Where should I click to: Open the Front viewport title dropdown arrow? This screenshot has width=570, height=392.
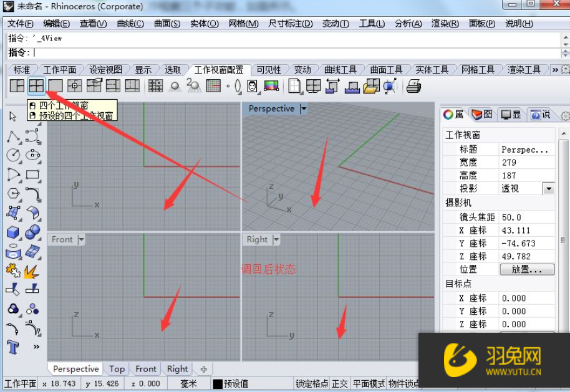[x=81, y=239]
